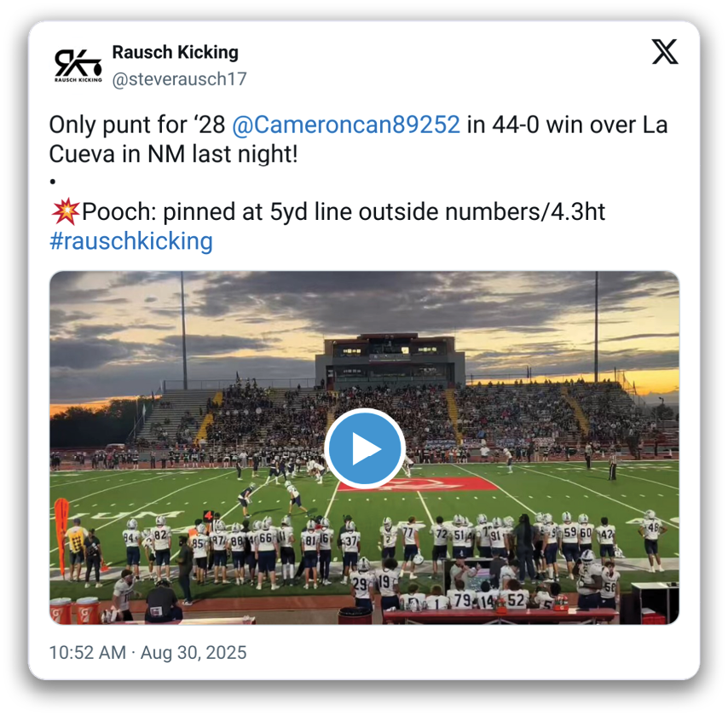Play the embedded football video
This screenshot has width=728, height=716.
tap(365, 448)
